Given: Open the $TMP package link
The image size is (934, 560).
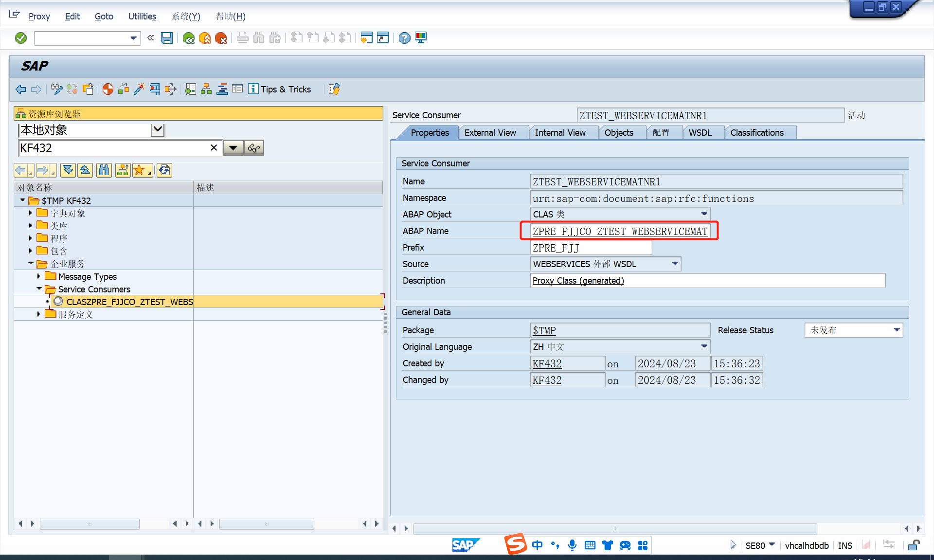Looking at the screenshot, I should (x=544, y=330).
